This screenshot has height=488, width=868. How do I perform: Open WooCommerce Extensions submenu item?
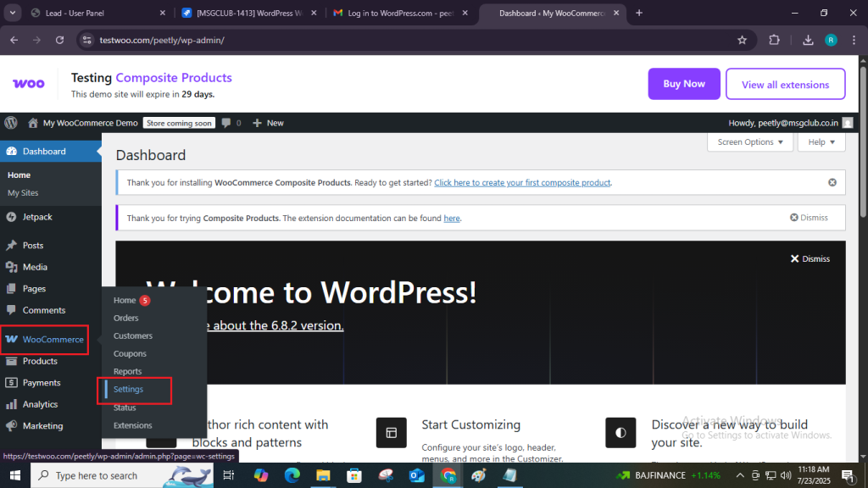133,425
